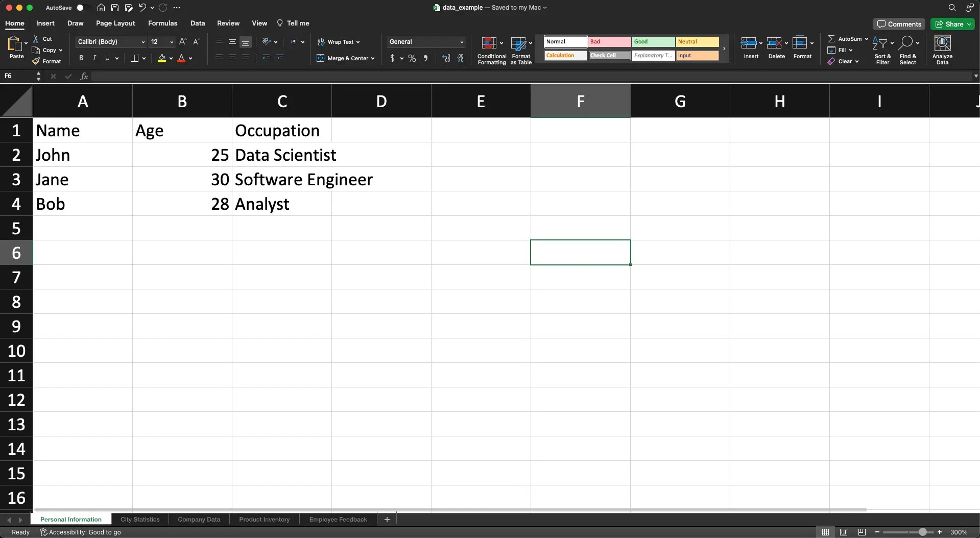The width and height of the screenshot is (980, 538).
Task: Increase decimal places
Action: pyautogui.click(x=445, y=58)
